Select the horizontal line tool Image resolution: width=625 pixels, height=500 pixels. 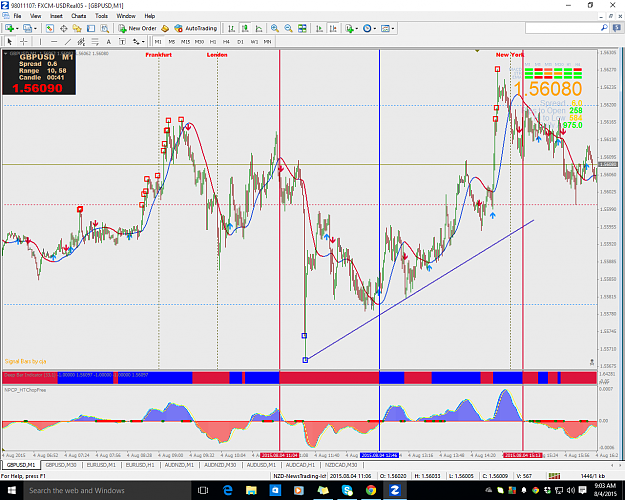54,41
